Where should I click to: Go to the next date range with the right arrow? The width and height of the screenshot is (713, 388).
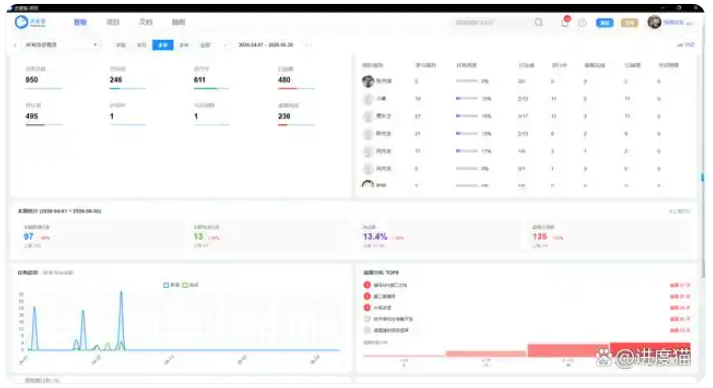[x=306, y=45]
